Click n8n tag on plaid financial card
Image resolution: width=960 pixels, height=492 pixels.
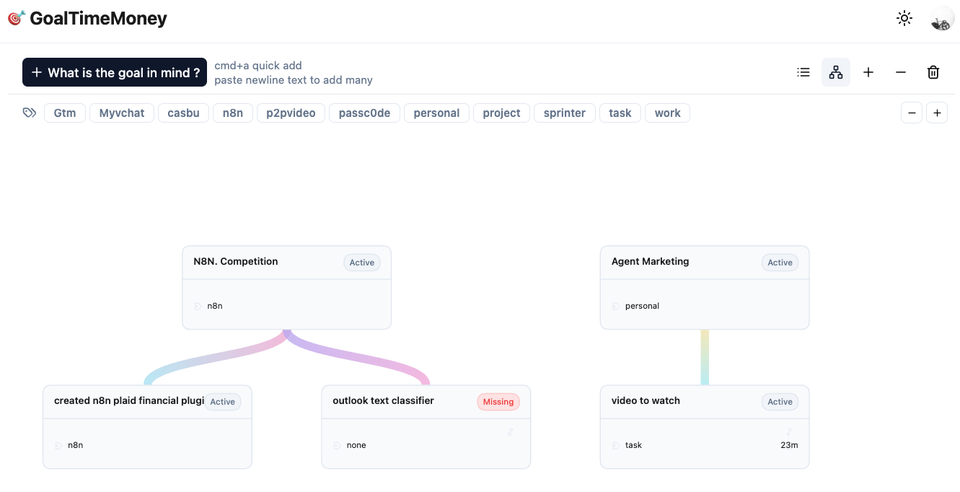click(75, 445)
